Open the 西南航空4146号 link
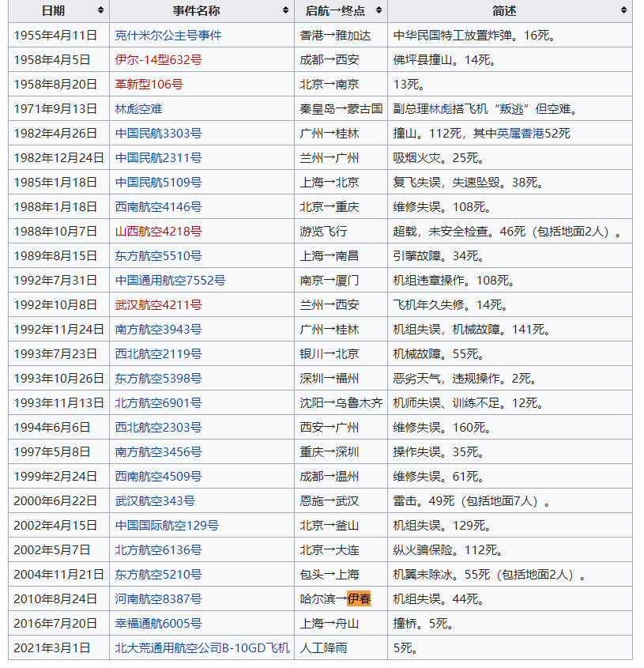 click(x=159, y=207)
